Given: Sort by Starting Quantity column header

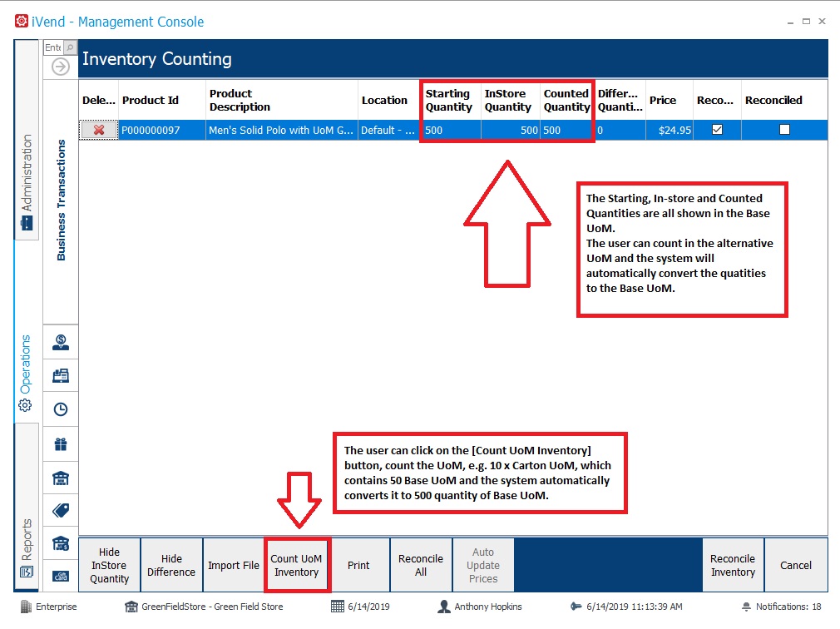Looking at the screenshot, I should [x=451, y=100].
